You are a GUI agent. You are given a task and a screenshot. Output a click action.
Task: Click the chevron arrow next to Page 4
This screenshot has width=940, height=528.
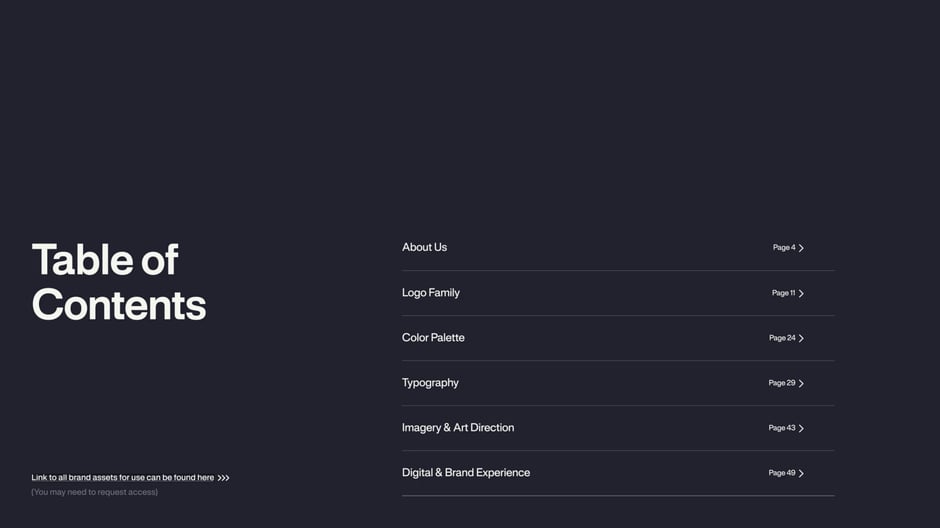click(x=801, y=248)
